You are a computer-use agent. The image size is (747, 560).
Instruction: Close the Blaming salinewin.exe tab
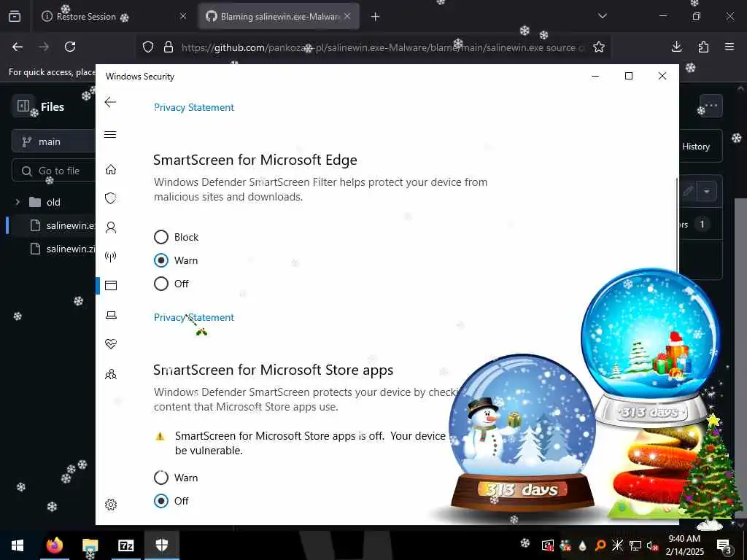(x=347, y=17)
